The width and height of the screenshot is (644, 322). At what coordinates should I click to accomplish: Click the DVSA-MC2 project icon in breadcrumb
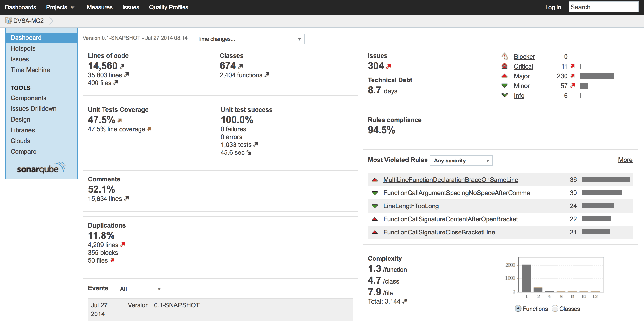pyautogui.click(x=9, y=20)
